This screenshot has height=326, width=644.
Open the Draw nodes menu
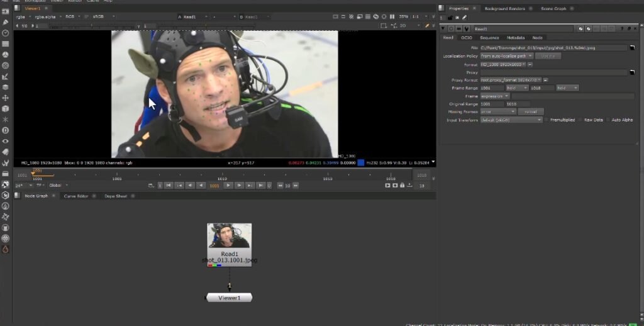pos(5,22)
